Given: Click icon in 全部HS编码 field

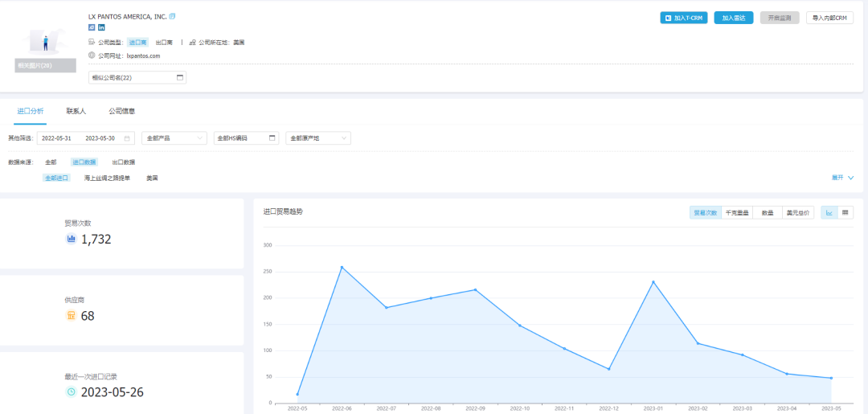Looking at the screenshot, I should pos(272,138).
